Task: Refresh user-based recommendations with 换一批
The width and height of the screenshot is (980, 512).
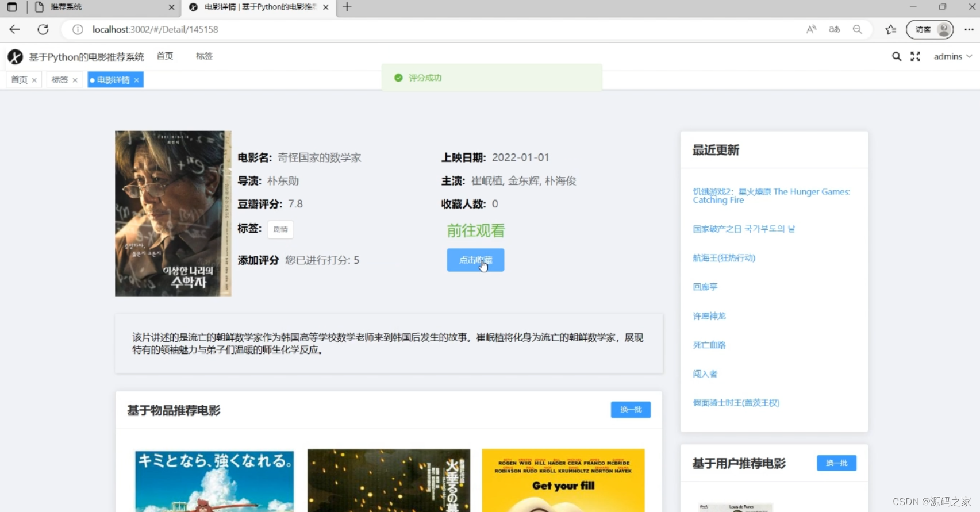Action: coord(836,463)
